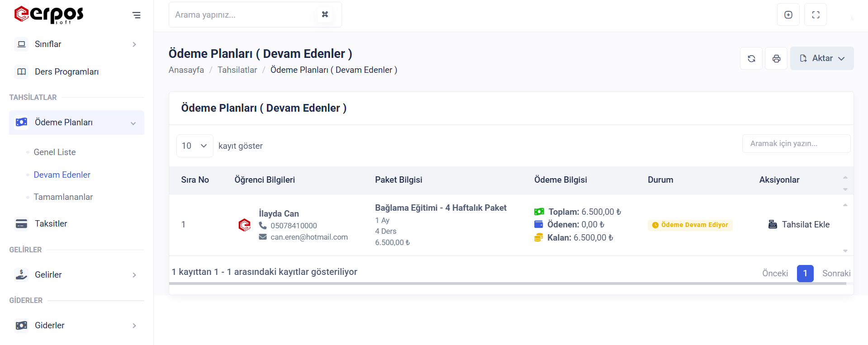Collapse the Ödeme Planları sidebar menu
868x345 pixels.
(76, 123)
